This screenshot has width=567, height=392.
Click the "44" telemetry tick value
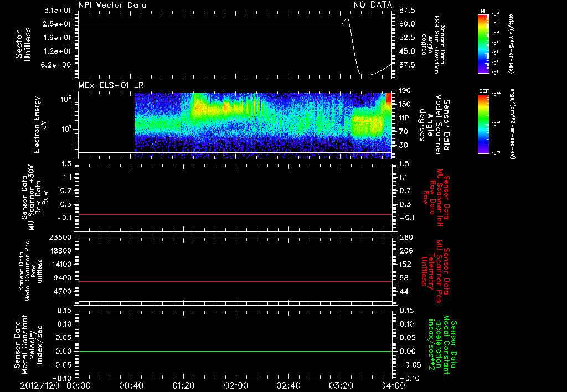pos(403,291)
